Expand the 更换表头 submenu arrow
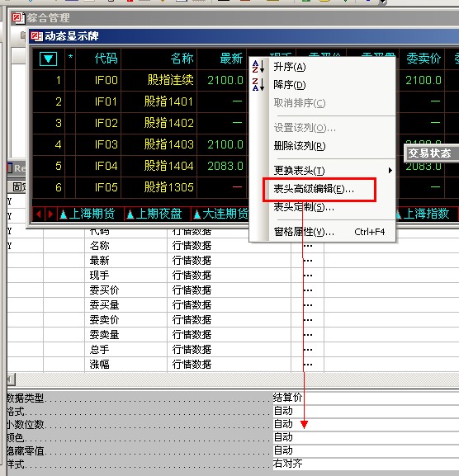 390,170
